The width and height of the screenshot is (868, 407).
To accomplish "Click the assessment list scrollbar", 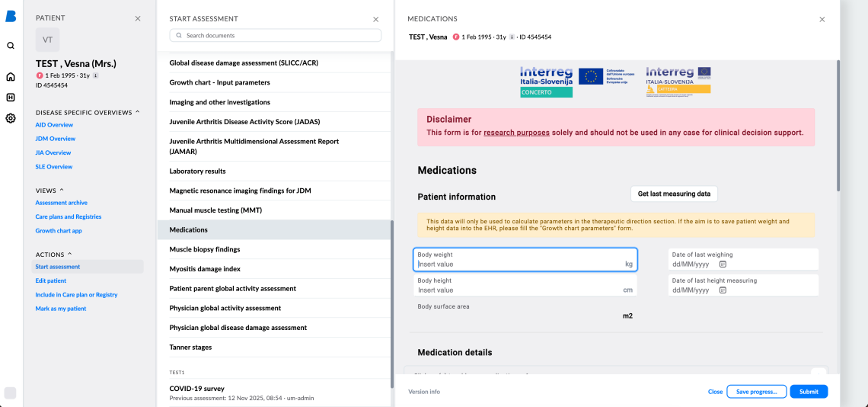I will tap(392, 304).
